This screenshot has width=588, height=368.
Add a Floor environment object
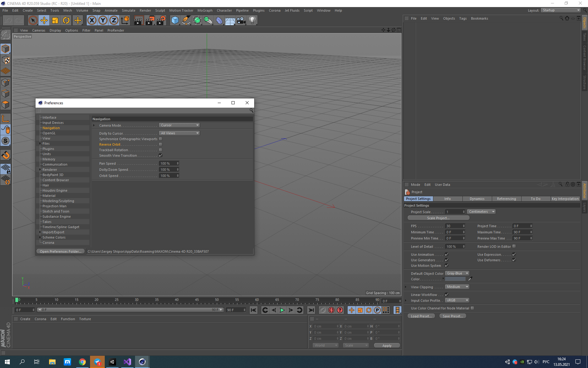(230, 21)
